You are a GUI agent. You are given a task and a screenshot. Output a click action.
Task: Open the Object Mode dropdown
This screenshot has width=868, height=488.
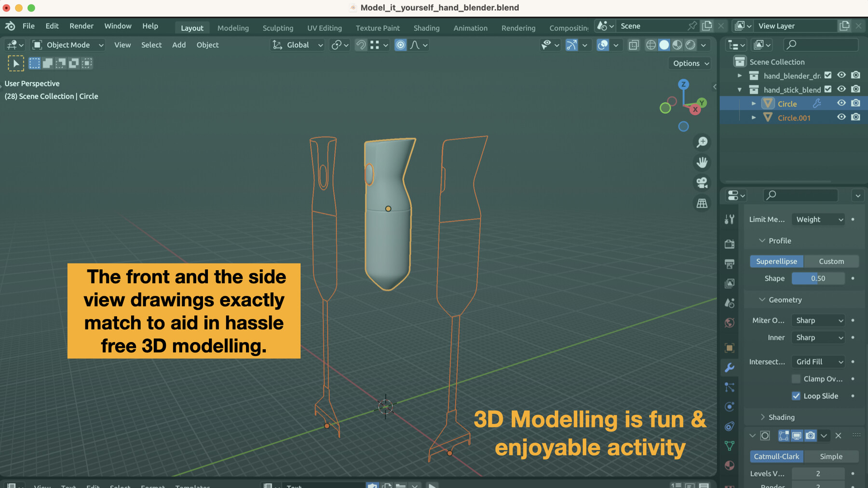(x=68, y=45)
